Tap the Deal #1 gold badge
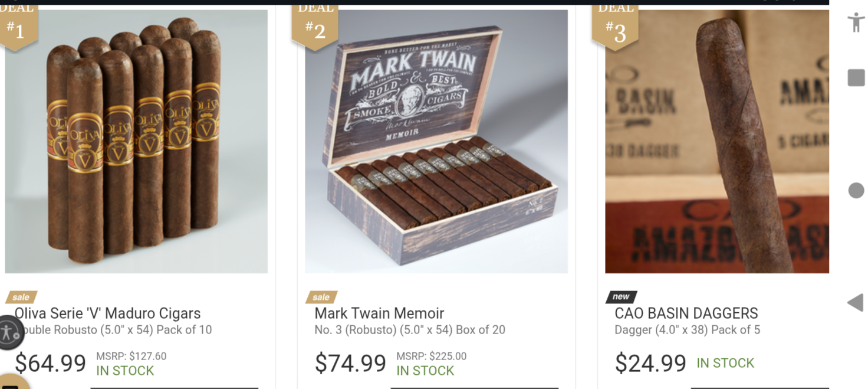Viewport: 868px width, 389px height. [x=18, y=25]
